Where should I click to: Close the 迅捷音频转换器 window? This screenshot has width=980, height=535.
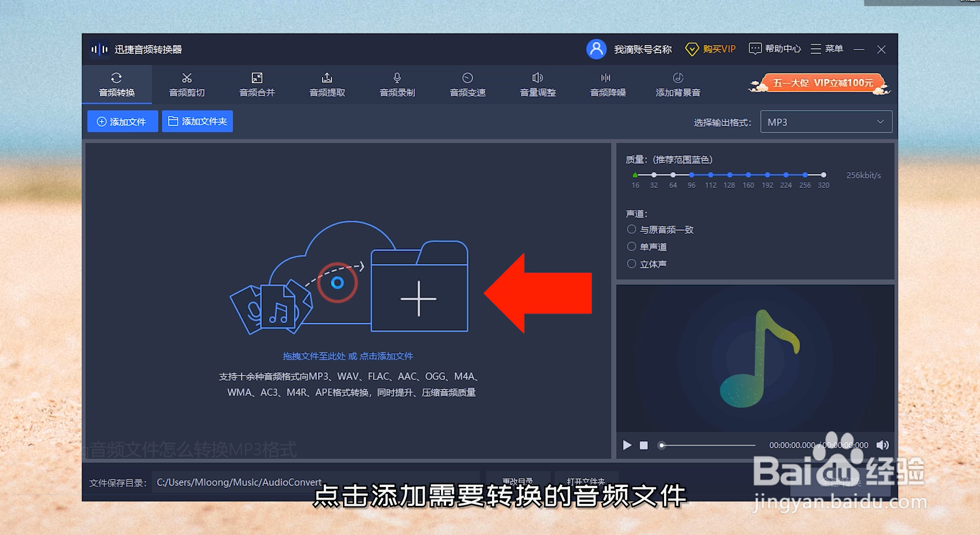click(881, 49)
